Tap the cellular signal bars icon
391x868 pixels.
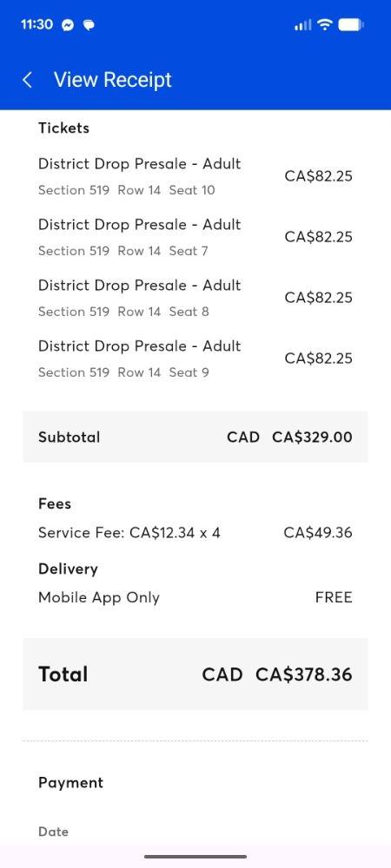tap(303, 25)
